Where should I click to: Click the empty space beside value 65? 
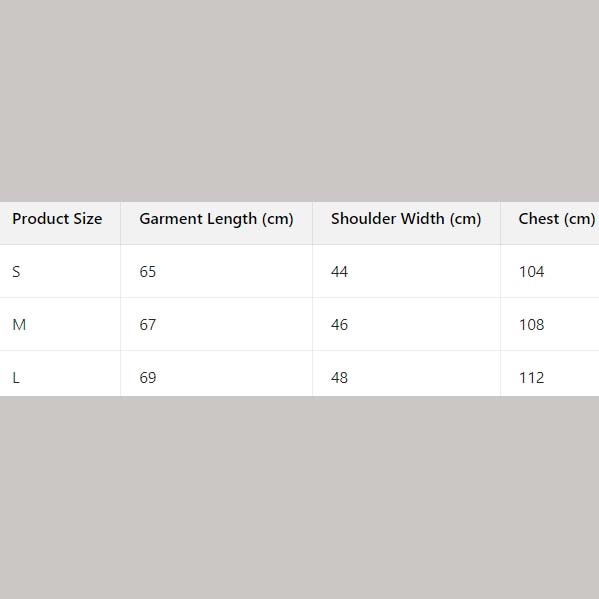pos(233,272)
